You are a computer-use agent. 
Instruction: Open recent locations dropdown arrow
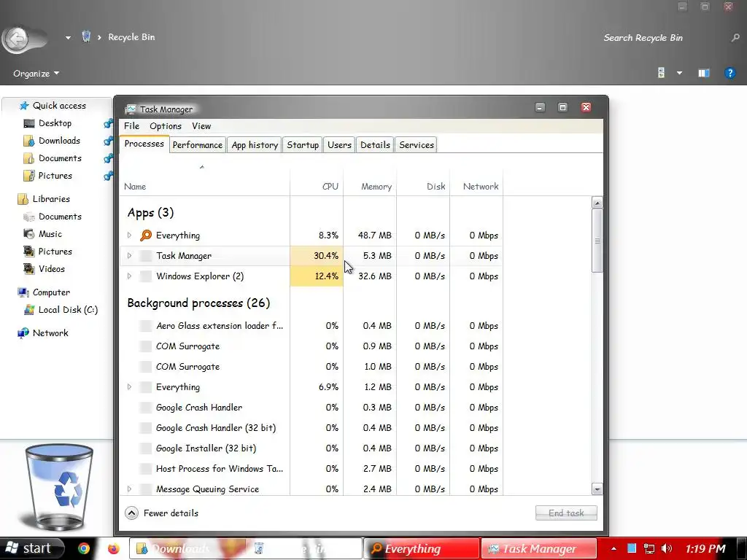68,38
